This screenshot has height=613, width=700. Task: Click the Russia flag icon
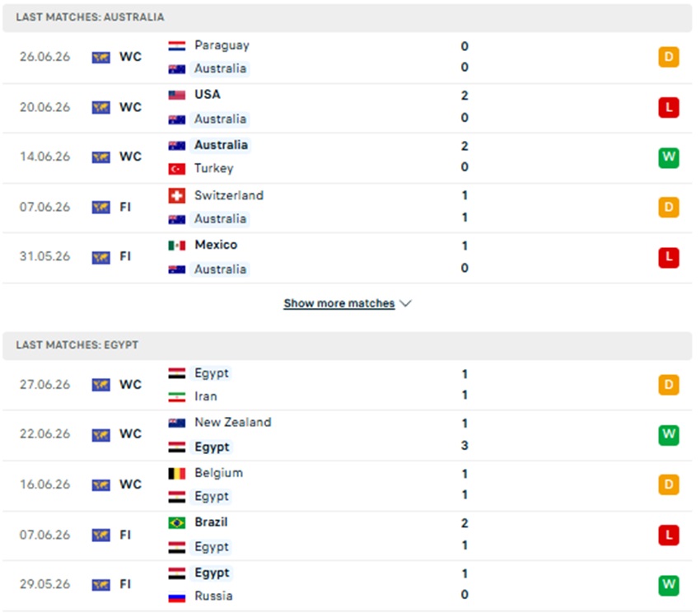[177, 597]
